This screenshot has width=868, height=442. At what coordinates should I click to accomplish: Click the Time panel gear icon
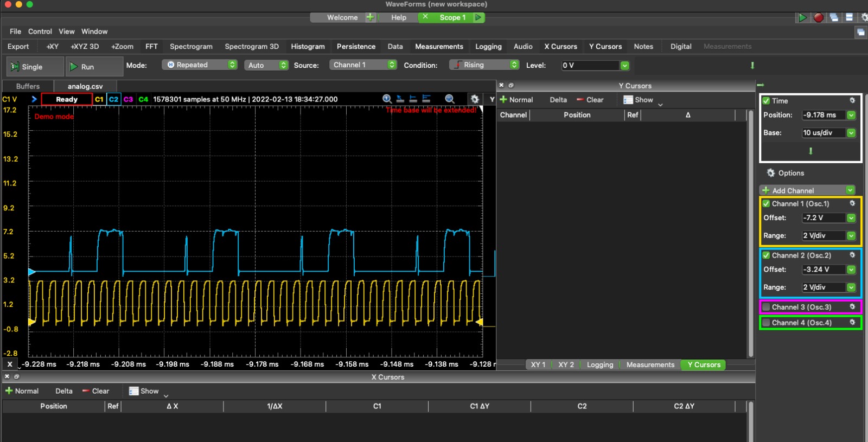(852, 100)
